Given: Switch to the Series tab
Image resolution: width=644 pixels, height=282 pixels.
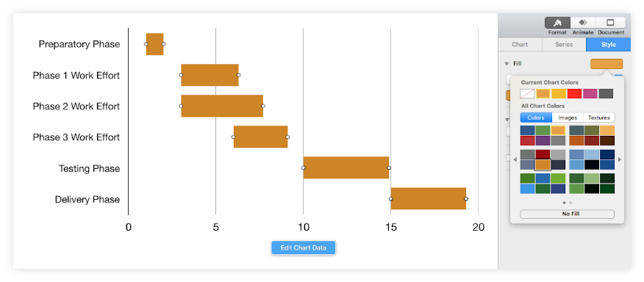Looking at the screenshot, I should tap(564, 44).
